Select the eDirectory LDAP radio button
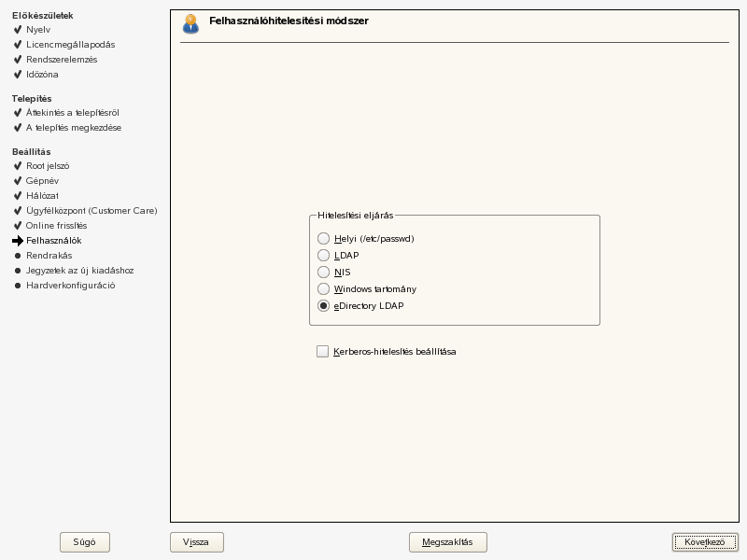 click(x=324, y=306)
